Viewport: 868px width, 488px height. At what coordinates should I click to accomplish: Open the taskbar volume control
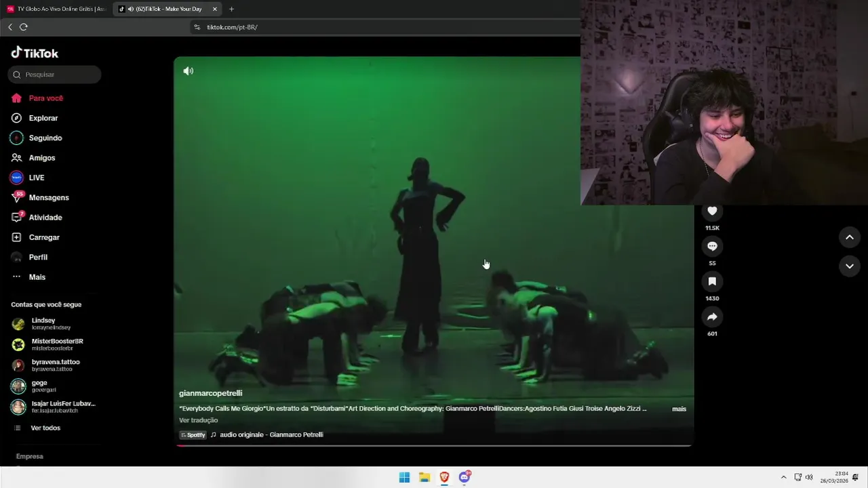[808, 477]
